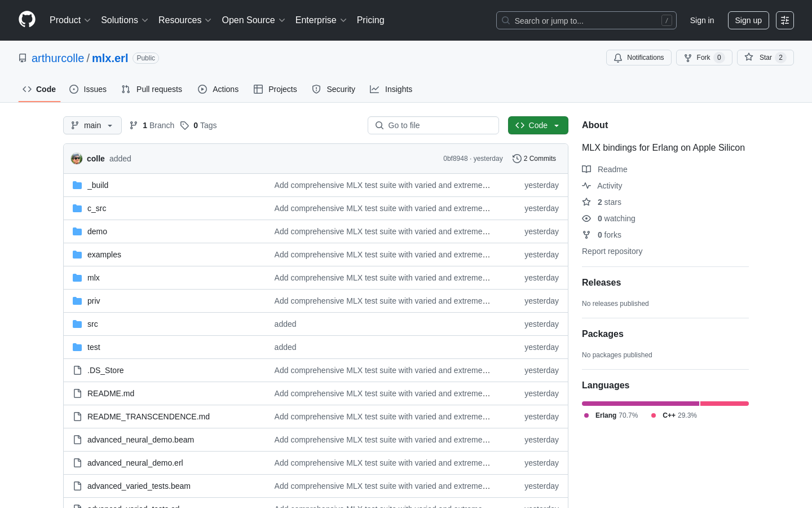812x508 pixels.
Task: Click the history clock icon by 2 Commits
Action: tap(517, 159)
